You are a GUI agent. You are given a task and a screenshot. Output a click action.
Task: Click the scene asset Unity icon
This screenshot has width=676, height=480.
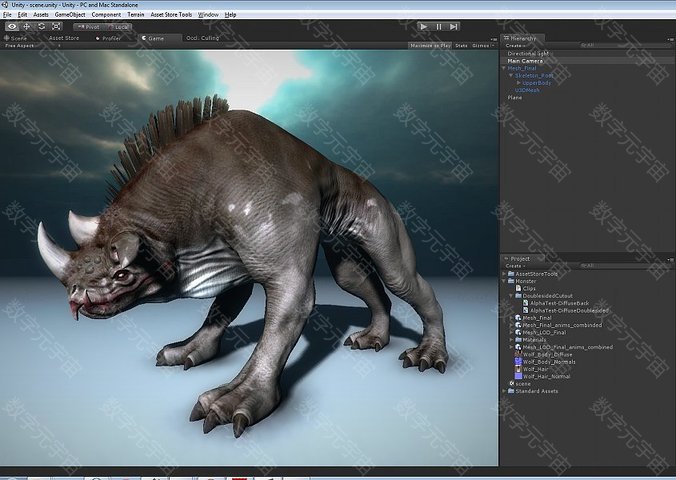click(x=512, y=383)
